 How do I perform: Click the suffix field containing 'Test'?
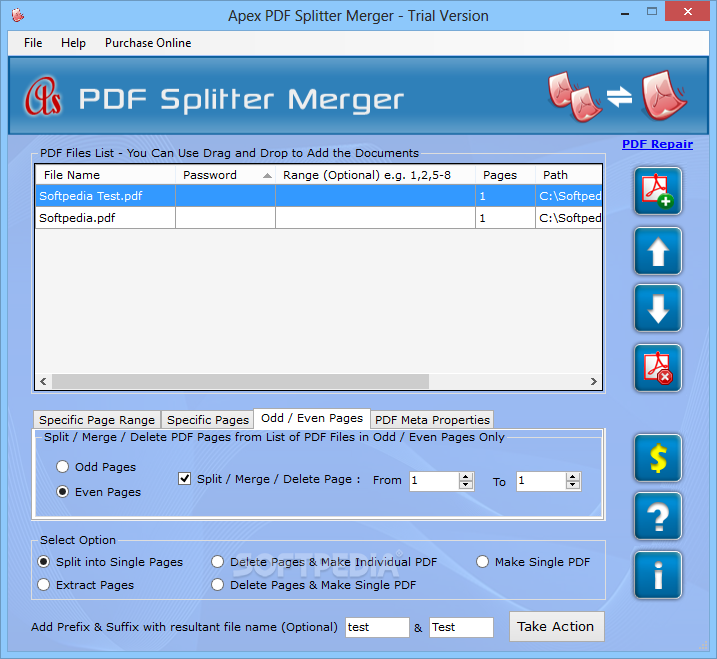pos(461,627)
